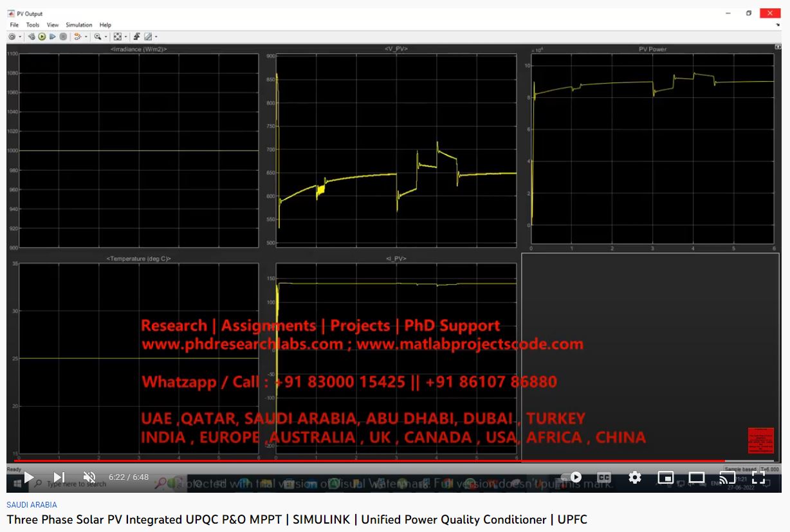Open video settings gear
Screen dimensions: 790x532
pyautogui.click(x=635, y=477)
